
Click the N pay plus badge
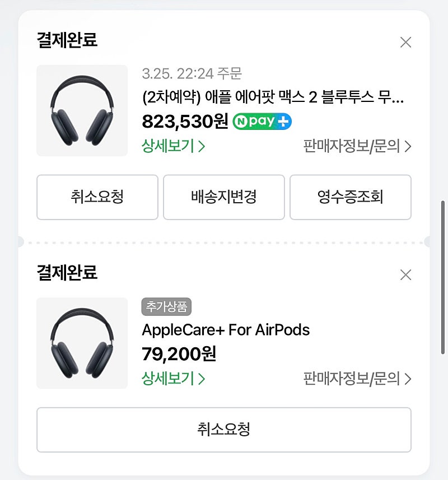pyautogui.click(x=262, y=121)
